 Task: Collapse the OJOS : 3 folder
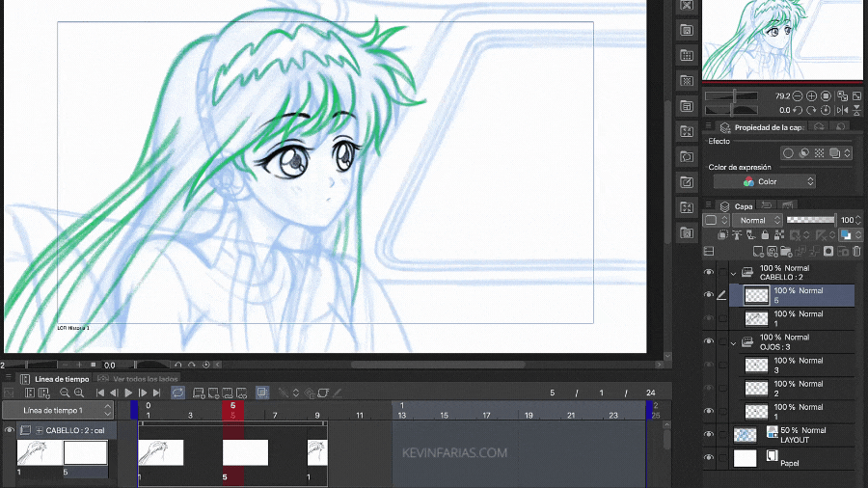(x=734, y=343)
